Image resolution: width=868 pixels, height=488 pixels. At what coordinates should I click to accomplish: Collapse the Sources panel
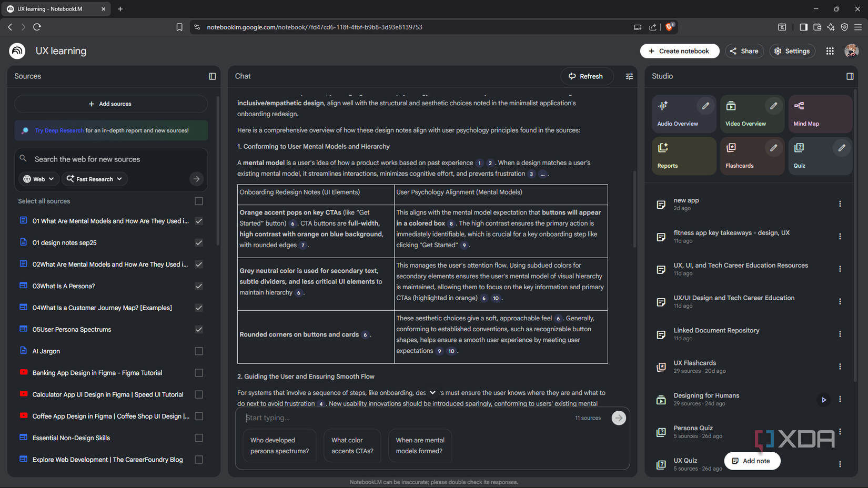click(212, 76)
